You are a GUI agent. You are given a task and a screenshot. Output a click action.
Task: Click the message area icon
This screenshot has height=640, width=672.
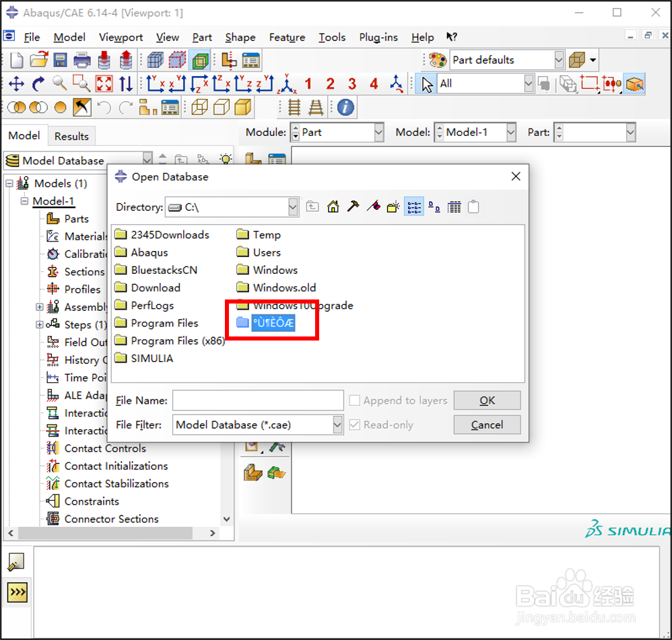coord(16,562)
